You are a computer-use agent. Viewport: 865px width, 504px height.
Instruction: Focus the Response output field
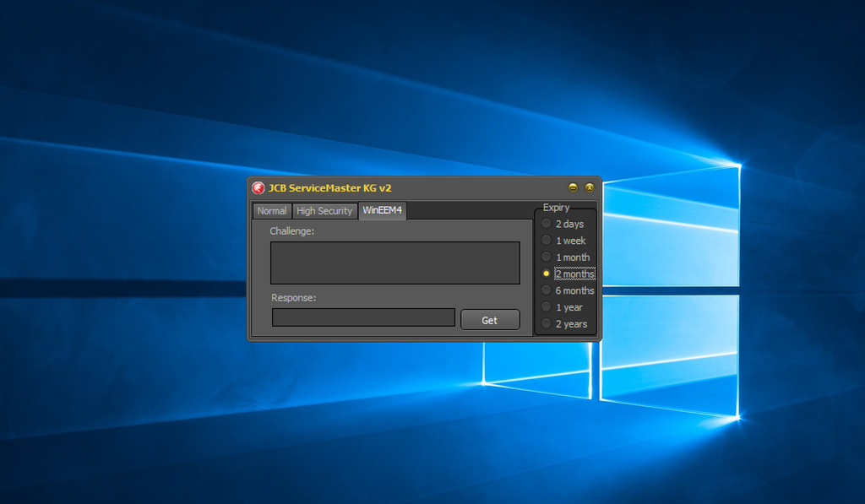363,317
